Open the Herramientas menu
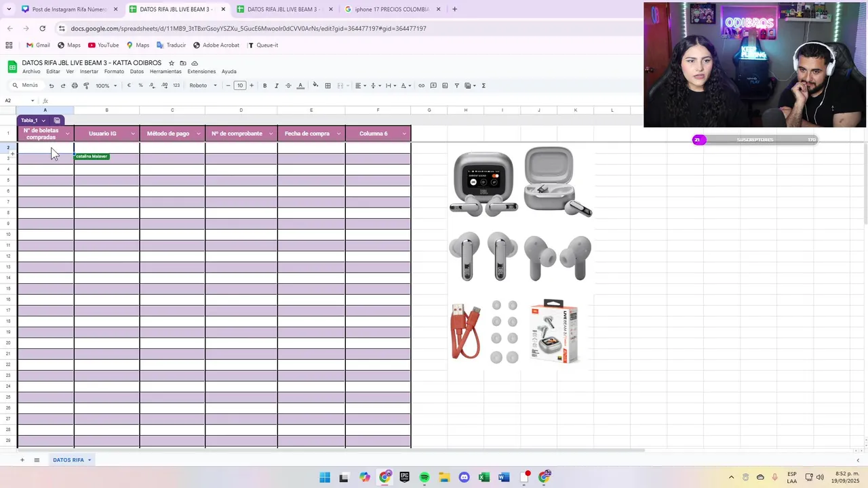The width and height of the screenshot is (868, 488). pos(165,71)
